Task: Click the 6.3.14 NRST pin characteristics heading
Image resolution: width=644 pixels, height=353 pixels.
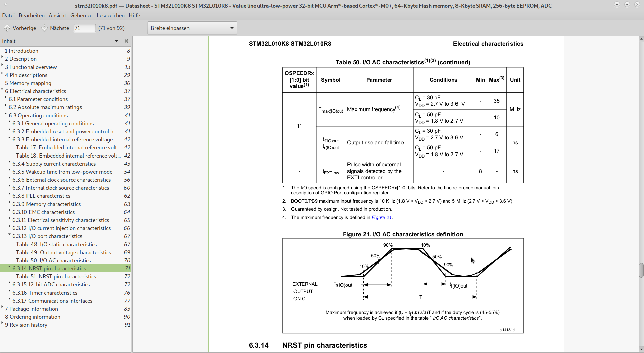Action: point(308,345)
